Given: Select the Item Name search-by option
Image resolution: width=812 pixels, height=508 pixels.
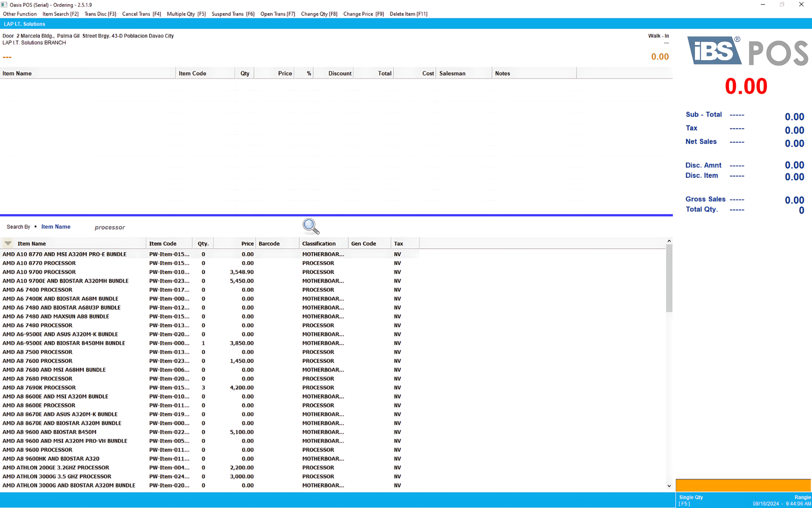Looking at the screenshot, I should click(55, 227).
